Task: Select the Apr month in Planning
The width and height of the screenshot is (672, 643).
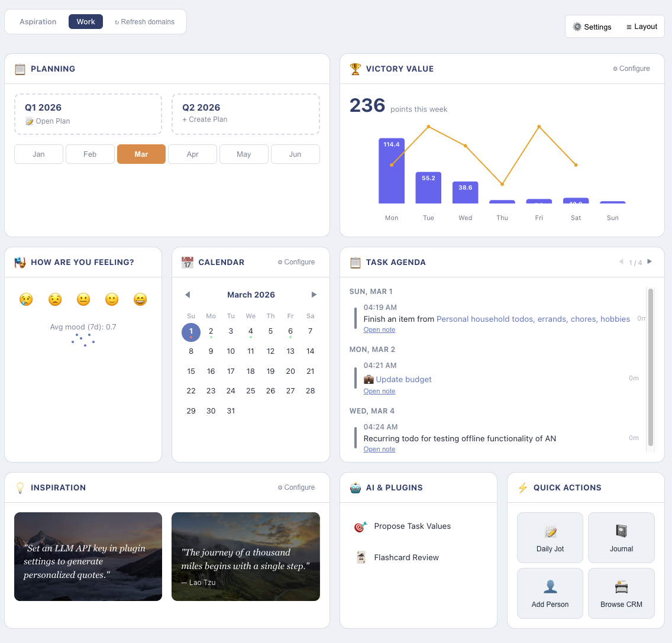Action: click(193, 154)
